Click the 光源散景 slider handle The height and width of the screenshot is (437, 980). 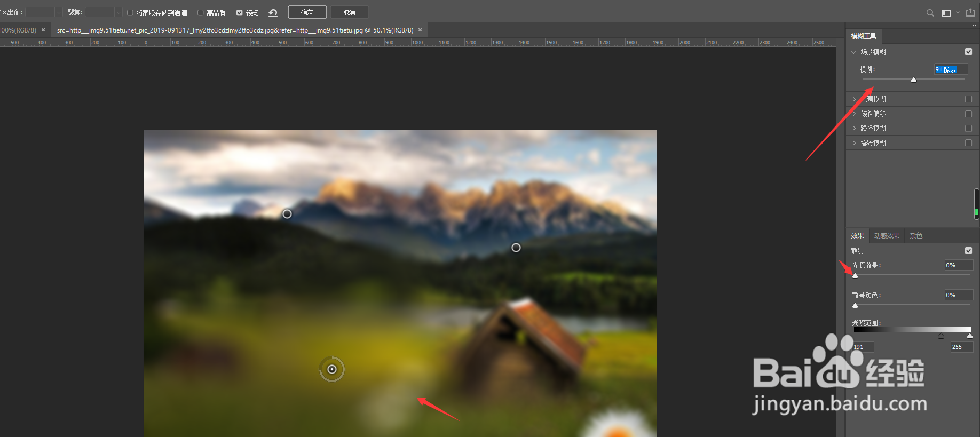coord(855,276)
